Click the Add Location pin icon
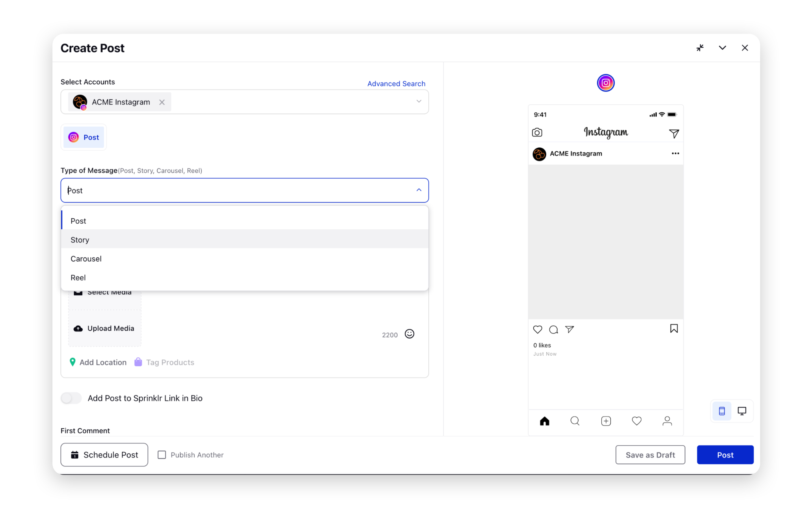The width and height of the screenshot is (812, 507). 72,362
